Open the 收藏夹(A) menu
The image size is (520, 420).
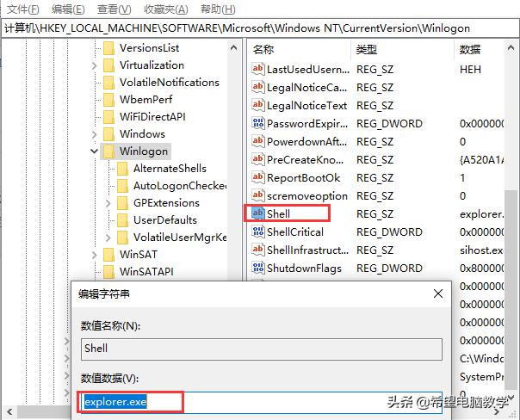166,9
